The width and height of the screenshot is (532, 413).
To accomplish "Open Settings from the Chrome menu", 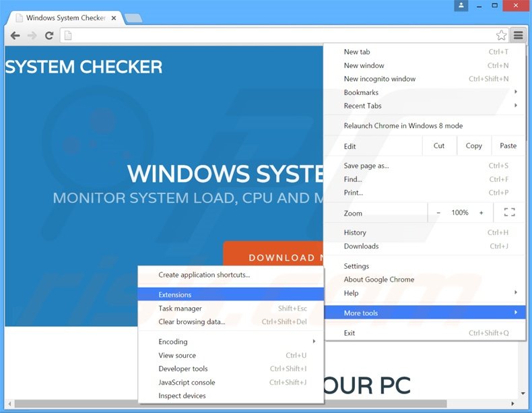I will (424, 266).
